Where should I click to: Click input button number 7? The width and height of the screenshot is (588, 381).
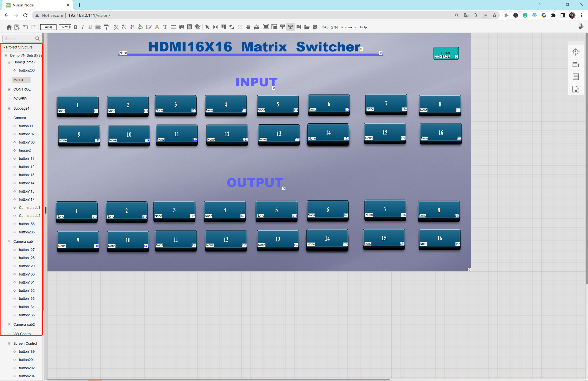pos(386,104)
